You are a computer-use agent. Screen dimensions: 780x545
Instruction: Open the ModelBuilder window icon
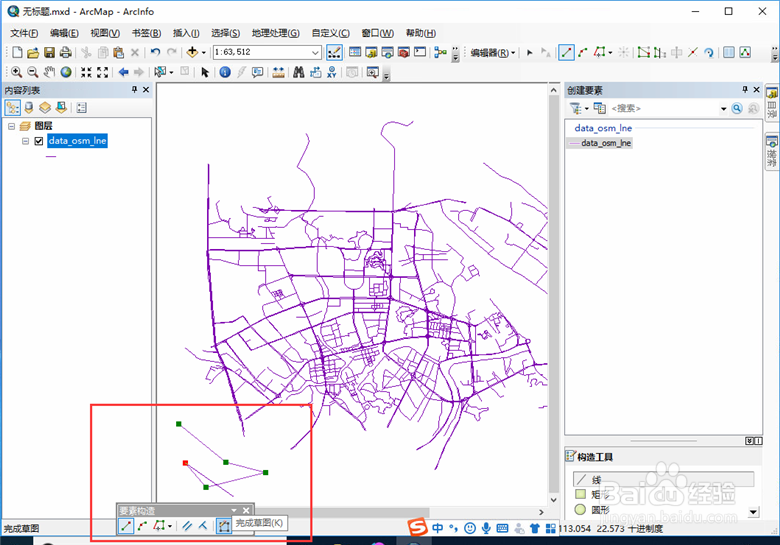click(440, 52)
